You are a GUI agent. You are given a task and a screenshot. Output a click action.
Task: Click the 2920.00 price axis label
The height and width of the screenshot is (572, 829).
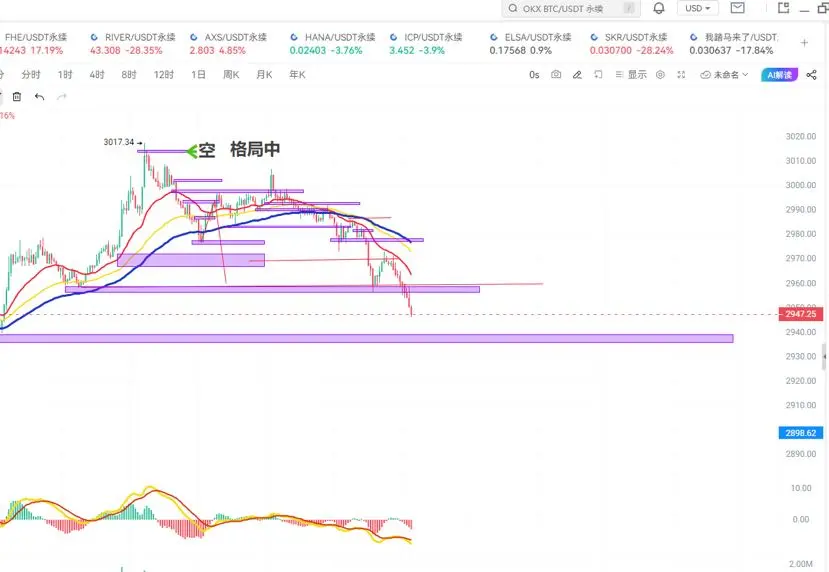(x=800, y=381)
